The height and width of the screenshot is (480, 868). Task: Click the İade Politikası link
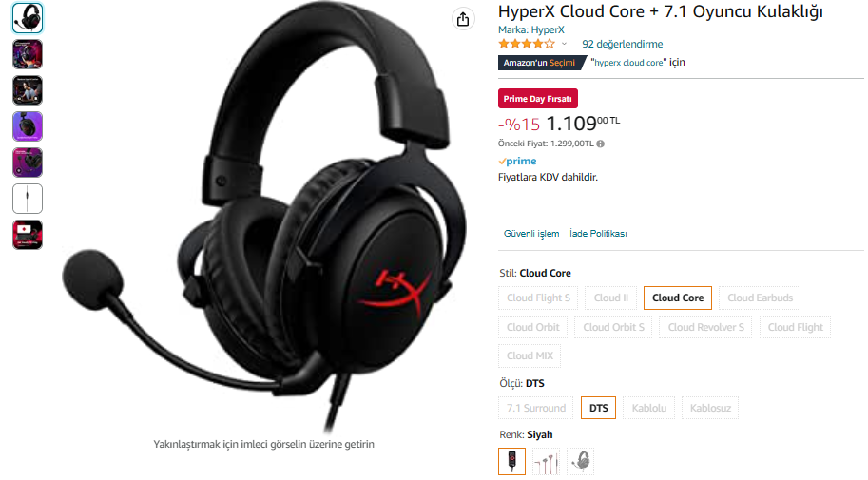(x=598, y=234)
